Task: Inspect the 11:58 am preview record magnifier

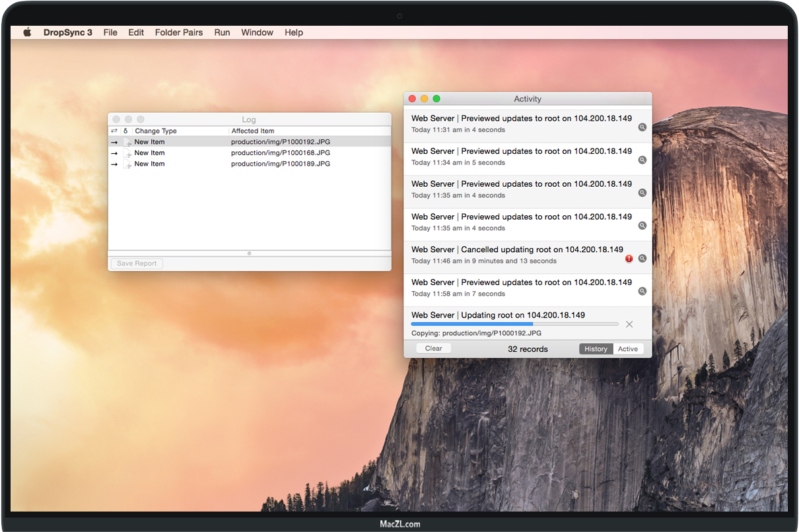Action: tap(642, 292)
